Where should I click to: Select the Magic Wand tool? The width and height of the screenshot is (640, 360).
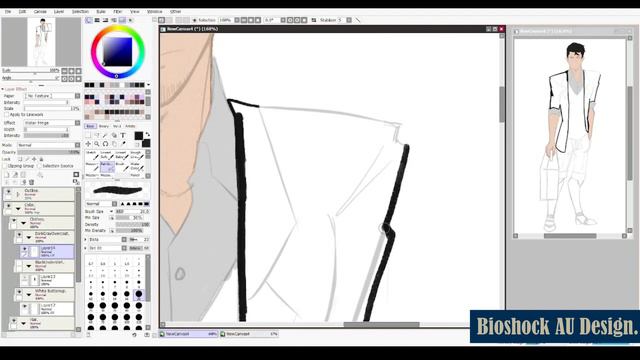[105, 135]
